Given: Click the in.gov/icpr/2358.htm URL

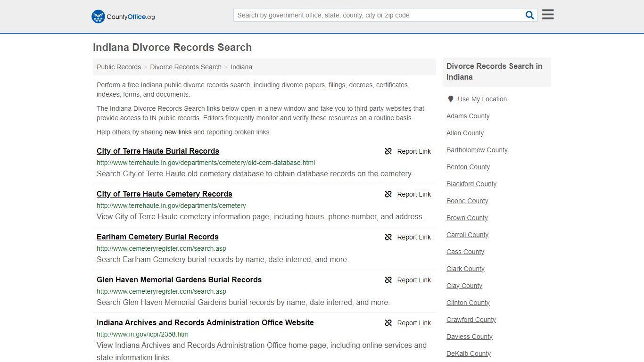Looking at the screenshot, I should tap(142, 334).
